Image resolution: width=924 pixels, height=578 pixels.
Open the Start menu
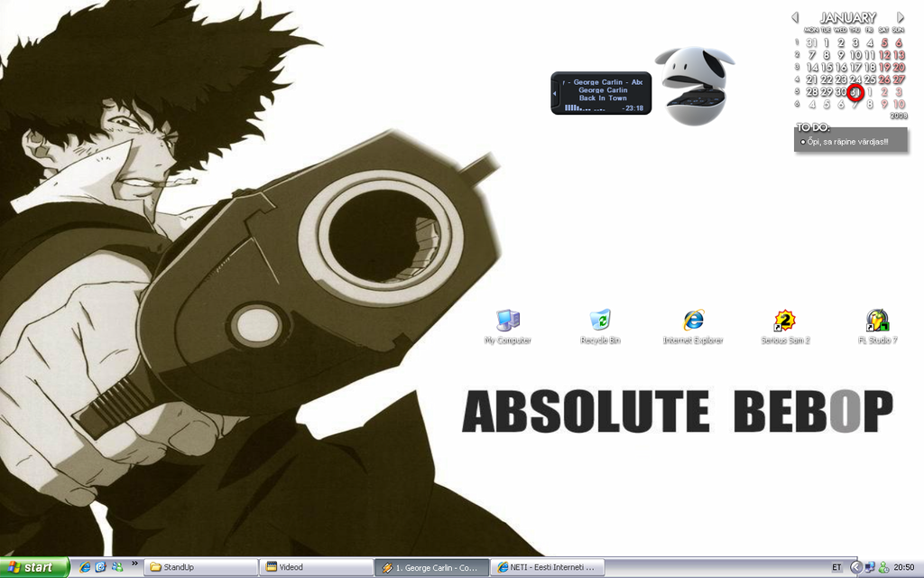(34, 567)
